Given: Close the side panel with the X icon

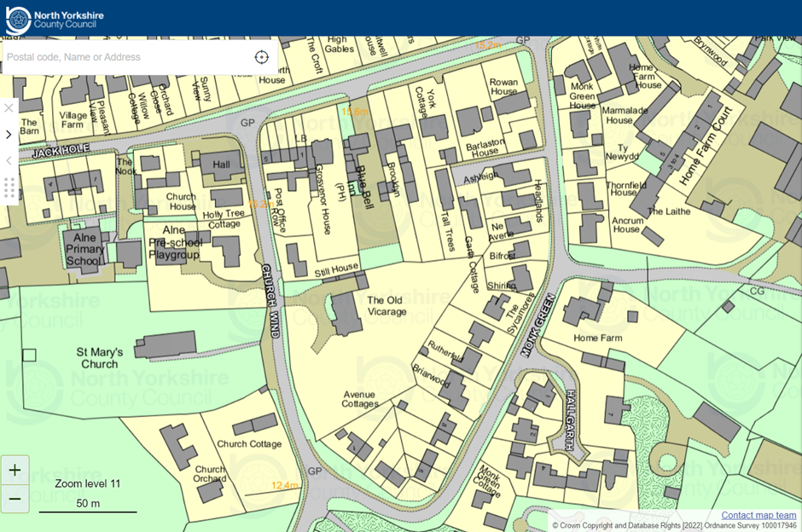Looking at the screenshot, I should coord(9,108).
